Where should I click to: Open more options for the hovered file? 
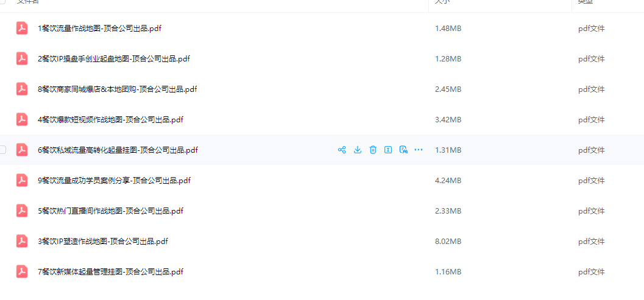(419, 150)
